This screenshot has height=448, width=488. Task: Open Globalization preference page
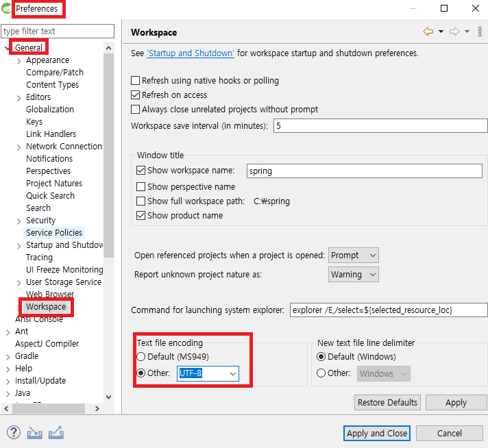(50, 109)
